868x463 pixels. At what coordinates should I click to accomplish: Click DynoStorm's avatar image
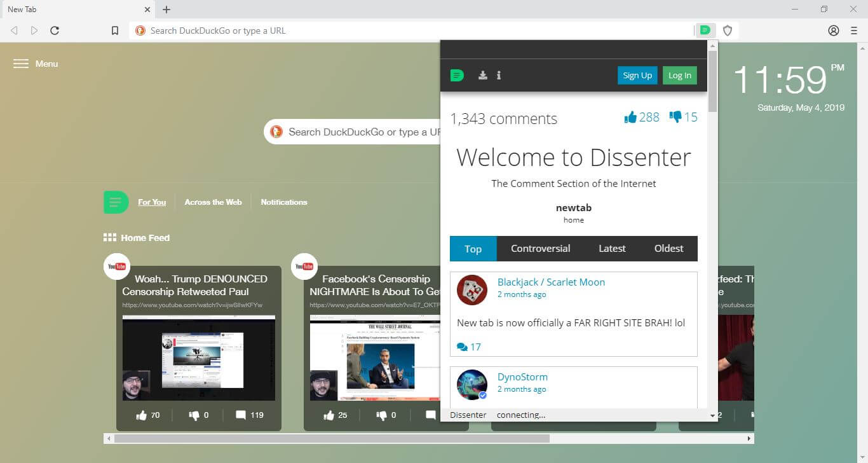click(472, 385)
